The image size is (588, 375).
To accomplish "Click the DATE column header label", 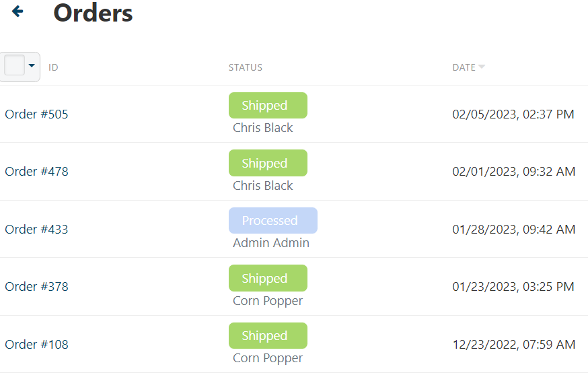I will [x=464, y=67].
